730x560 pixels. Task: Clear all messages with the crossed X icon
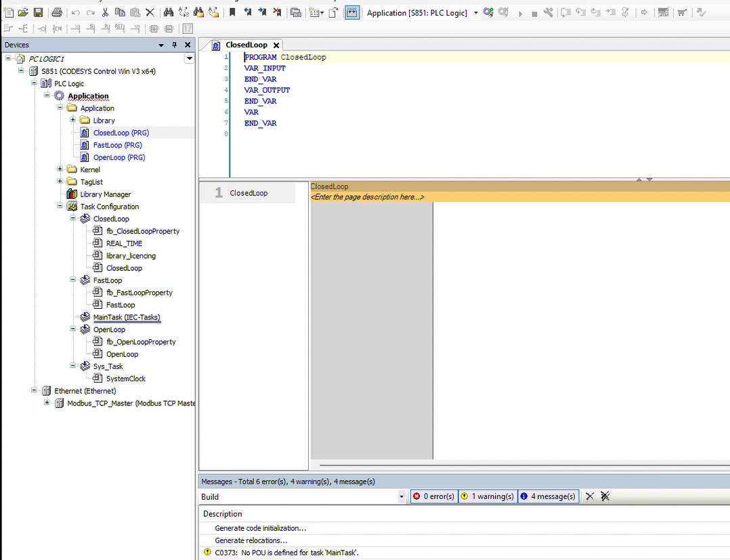(605, 496)
